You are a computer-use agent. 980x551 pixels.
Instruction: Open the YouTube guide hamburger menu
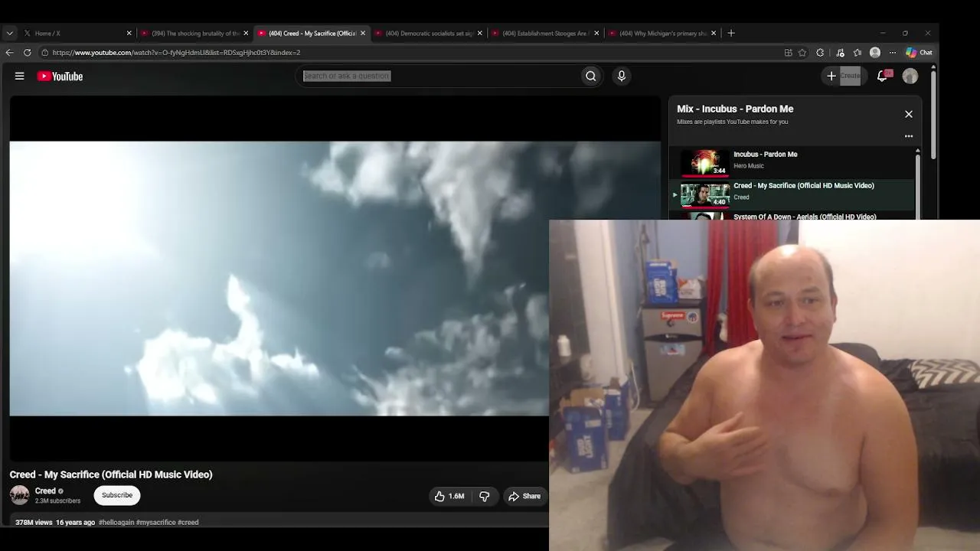click(20, 76)
